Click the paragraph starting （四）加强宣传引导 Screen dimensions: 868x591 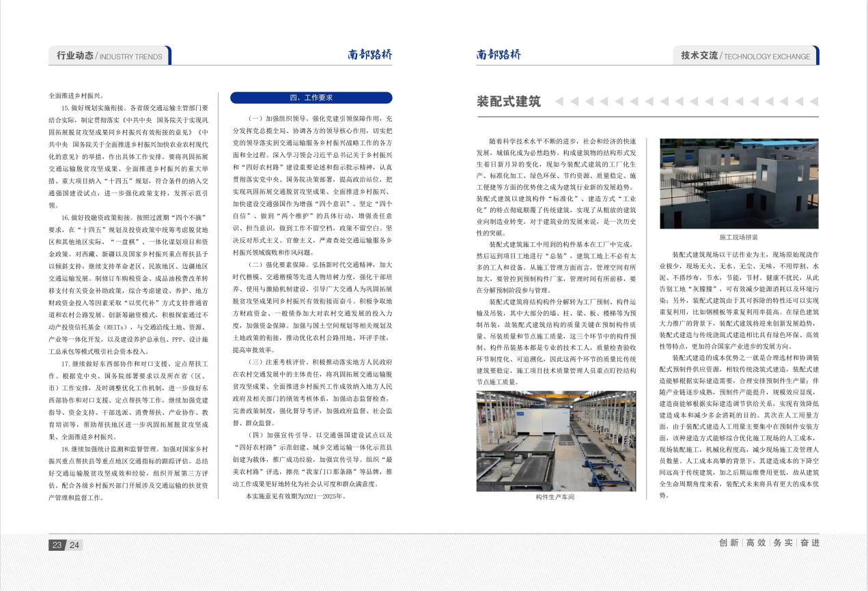tap(311, 459)
